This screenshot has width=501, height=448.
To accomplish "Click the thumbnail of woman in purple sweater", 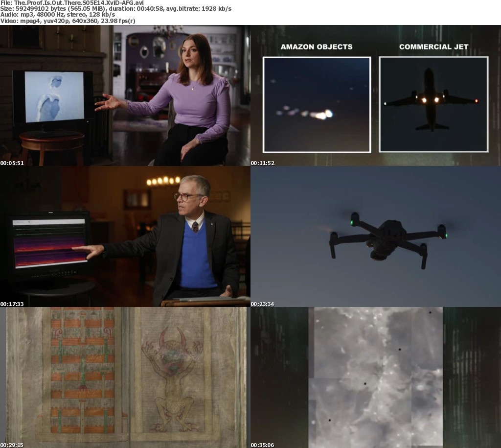I will pos(125,95).
